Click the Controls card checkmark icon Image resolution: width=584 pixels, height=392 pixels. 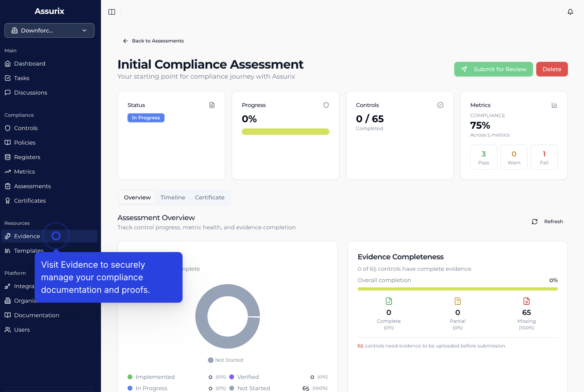(440, 105)
